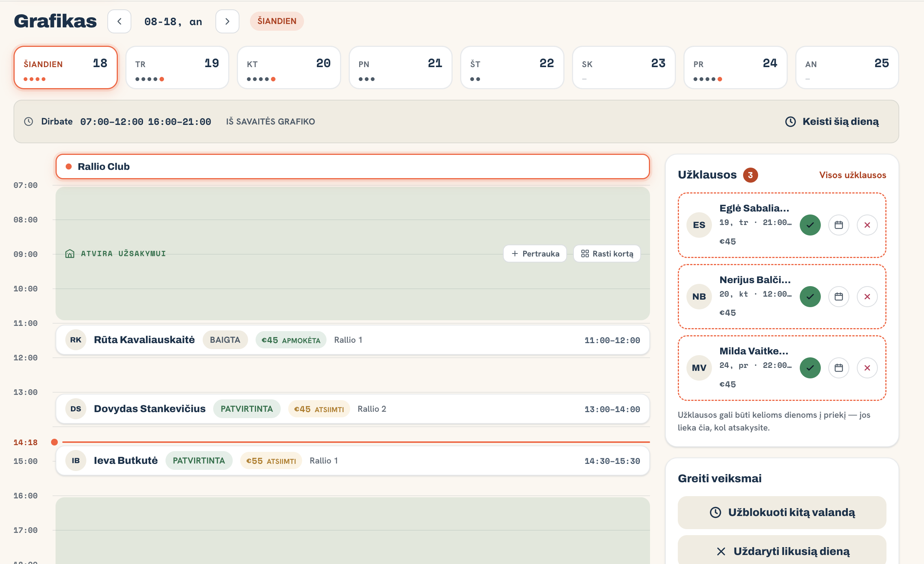This screenshot has width=924, height=564.
Task: Click Užblokuoti kitą valandą button
Action: tap(782, 513)
